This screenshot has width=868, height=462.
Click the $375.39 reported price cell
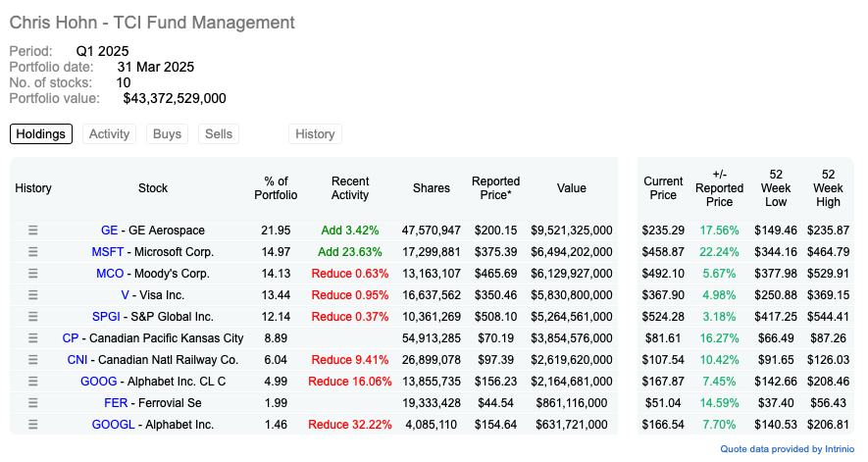[495, 252]
